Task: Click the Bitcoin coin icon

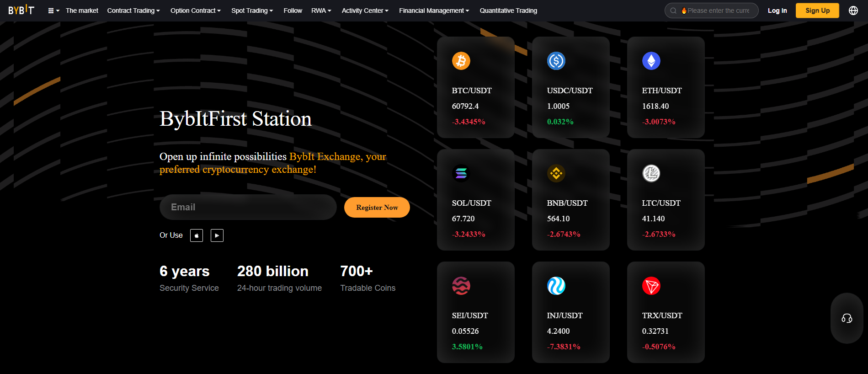Action: pyautogui.click(x=461, y=61)
